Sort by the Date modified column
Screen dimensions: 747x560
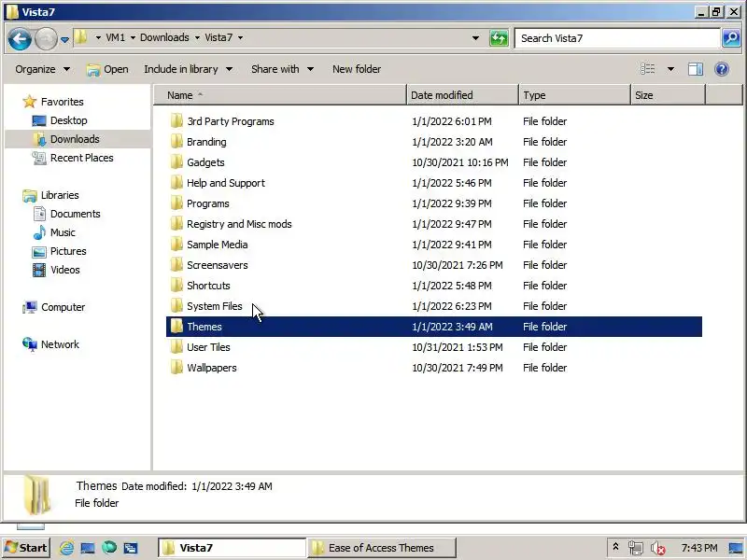tap(462, 95)
